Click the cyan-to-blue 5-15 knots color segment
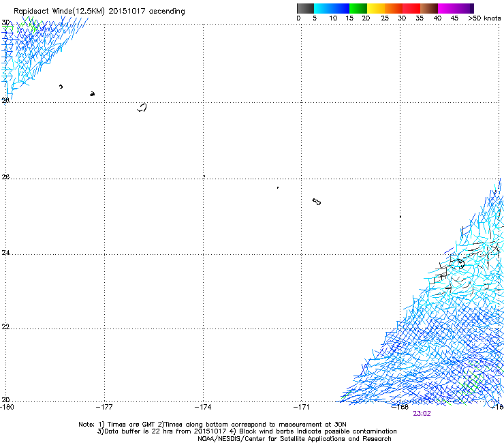 [x=332, y=8]
